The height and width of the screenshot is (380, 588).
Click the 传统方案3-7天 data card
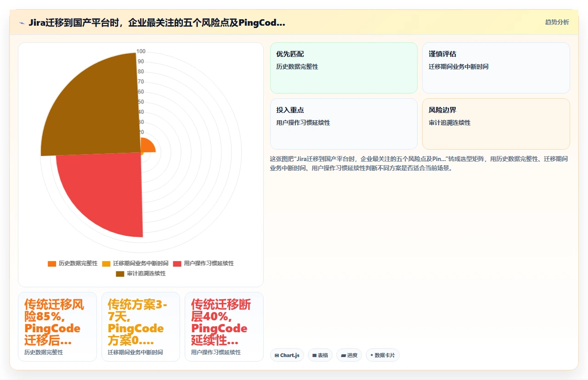coord(141,327)
